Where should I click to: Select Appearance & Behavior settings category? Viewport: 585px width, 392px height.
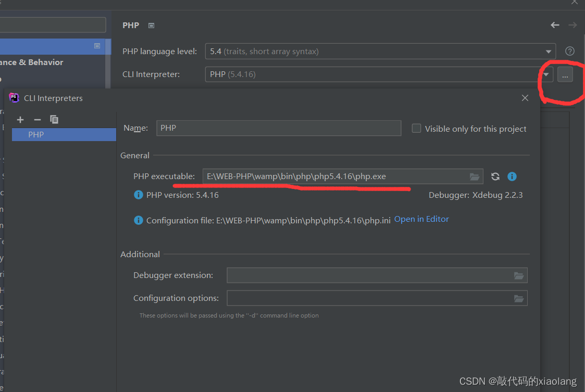(x=32, y=62)
